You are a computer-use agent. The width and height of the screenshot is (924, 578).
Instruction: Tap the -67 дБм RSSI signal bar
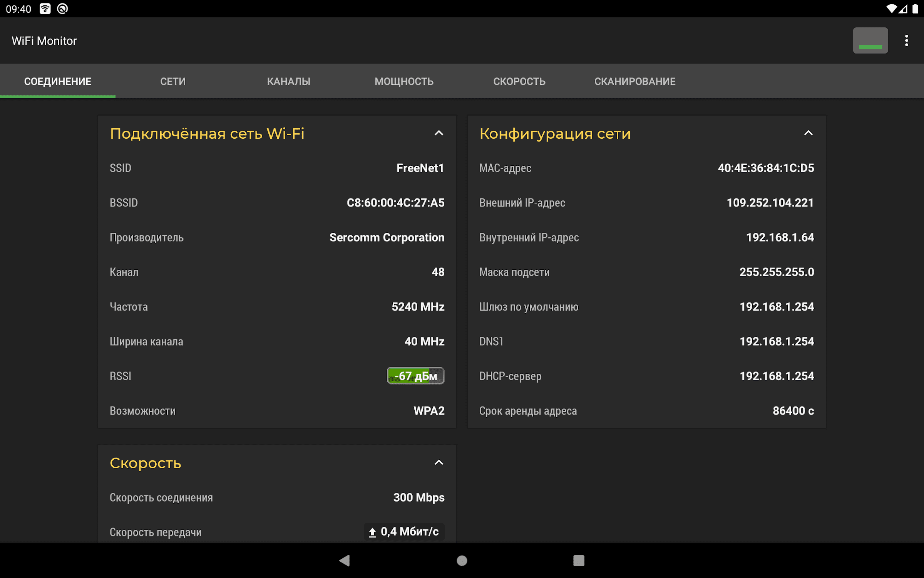tap(415, 376)
